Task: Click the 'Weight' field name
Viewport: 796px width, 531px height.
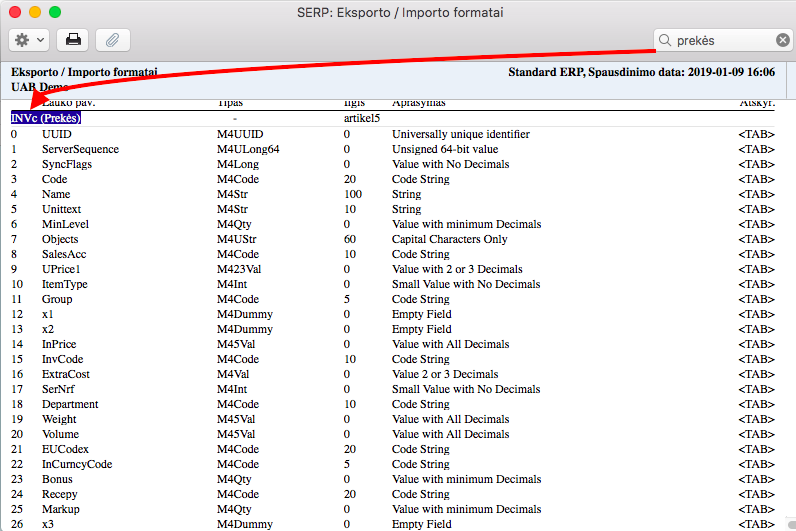Action: (x=59, y=419)
